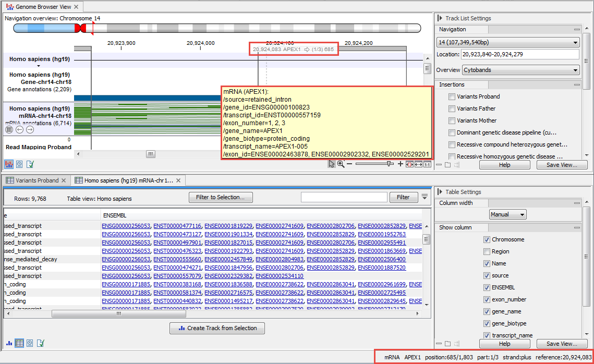This screenshot has height=364, width=594.
Task: Click Create Track from Selection button
Action: coord(217,328)
